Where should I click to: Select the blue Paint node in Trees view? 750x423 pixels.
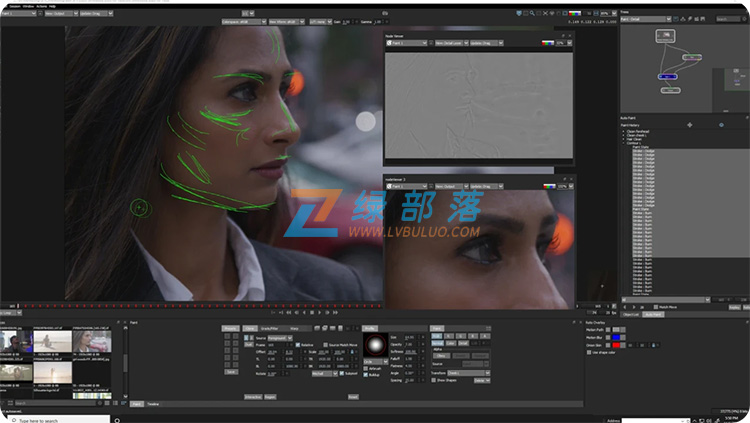(667, 77)
